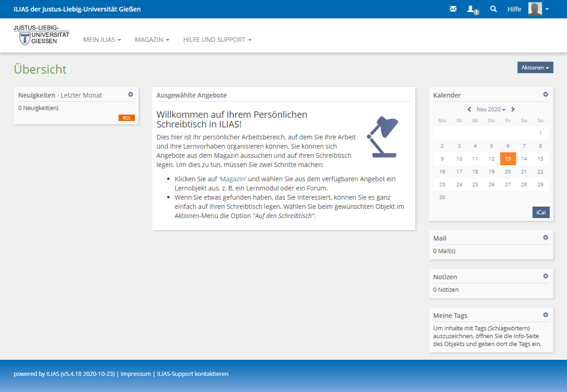Click the contacts user icon with badge
Screen dimensions: 567x392
pos(471,9)
